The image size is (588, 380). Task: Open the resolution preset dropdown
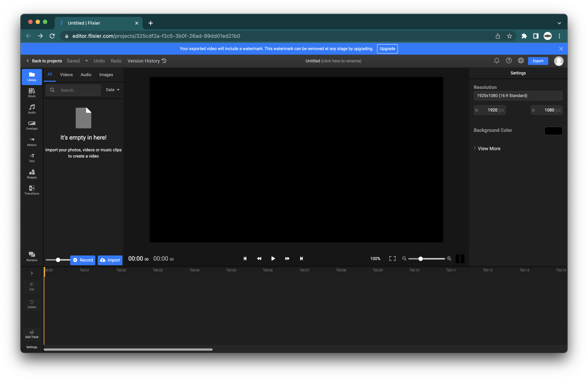(518, 96)
